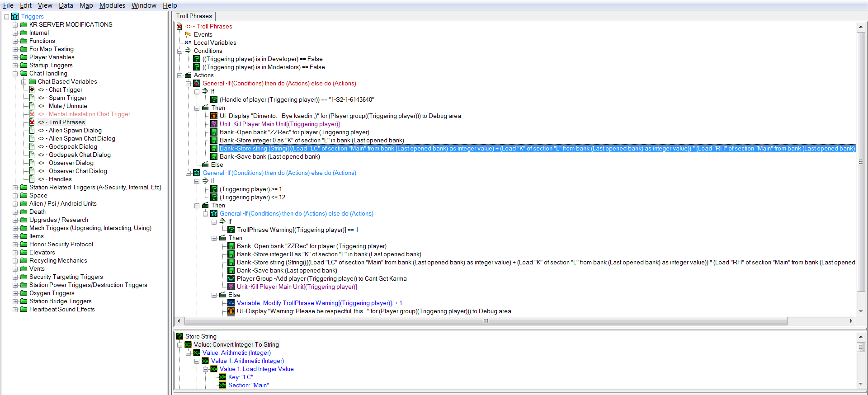Viewport: 868px width, 395px height.
Task: Click the Mental Infestation Chat Trigger icon
Action: coord(32,114)
